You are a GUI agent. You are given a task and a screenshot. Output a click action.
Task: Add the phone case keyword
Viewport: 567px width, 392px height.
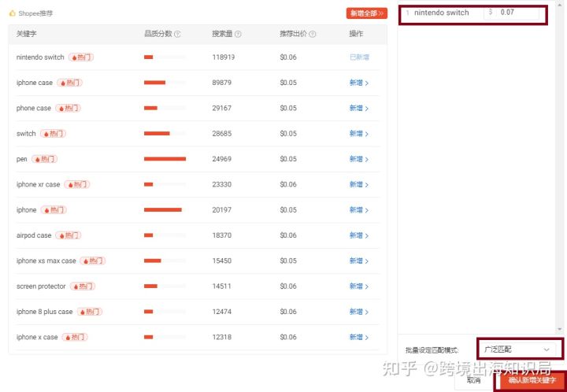point(359,108)
